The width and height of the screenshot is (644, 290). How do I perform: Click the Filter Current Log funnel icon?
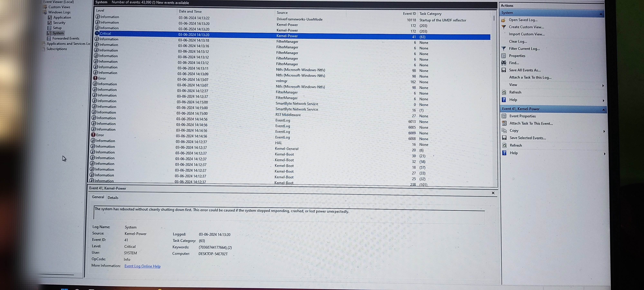point(503,48)
